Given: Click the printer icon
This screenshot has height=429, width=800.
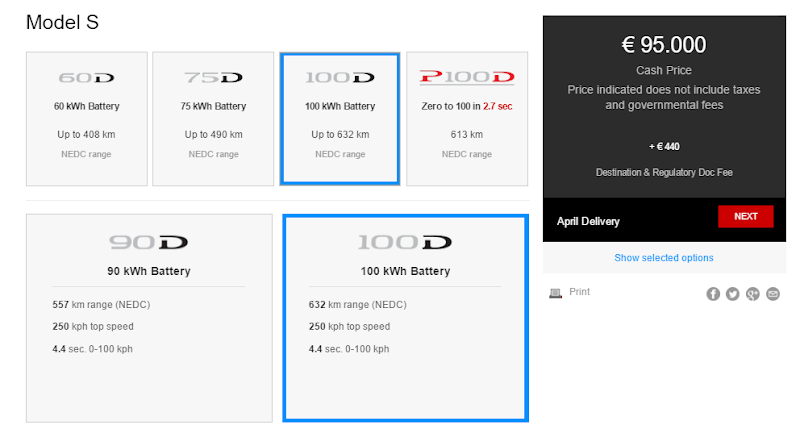Looking at the screenshot, I should coord(555,293).
